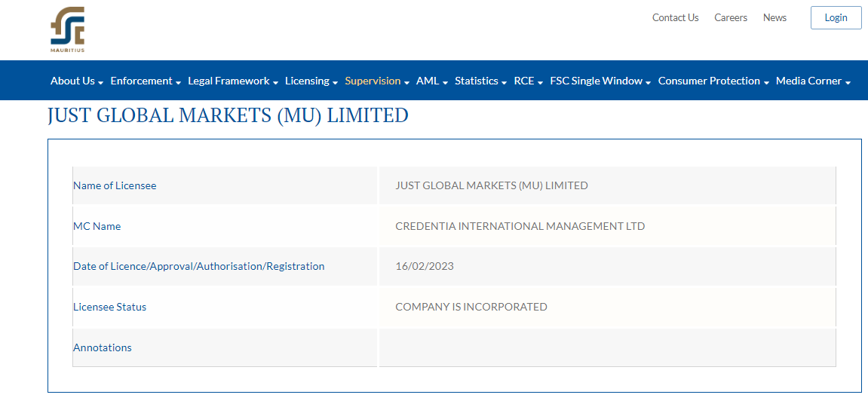Open the Consumer Protection menu
Screen dimensions: 868x407
(x=709, y=81)
